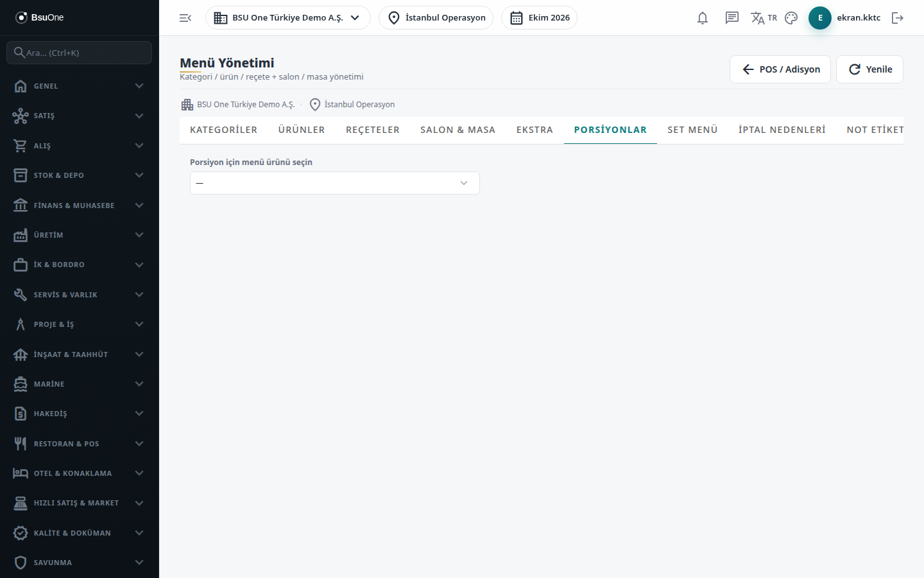924x578 pixels.
Task: Open the Set Menü tab
Action: point(693,130)
